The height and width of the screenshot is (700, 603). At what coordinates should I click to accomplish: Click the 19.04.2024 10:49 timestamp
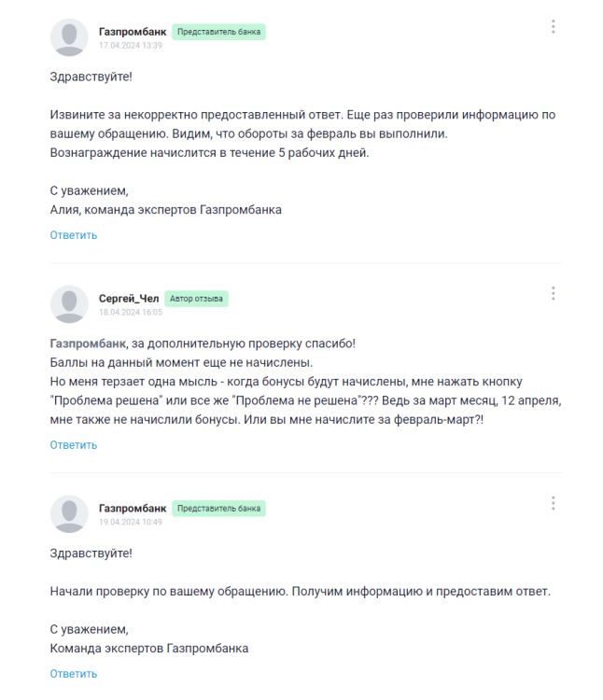click(x=131, y=523)
